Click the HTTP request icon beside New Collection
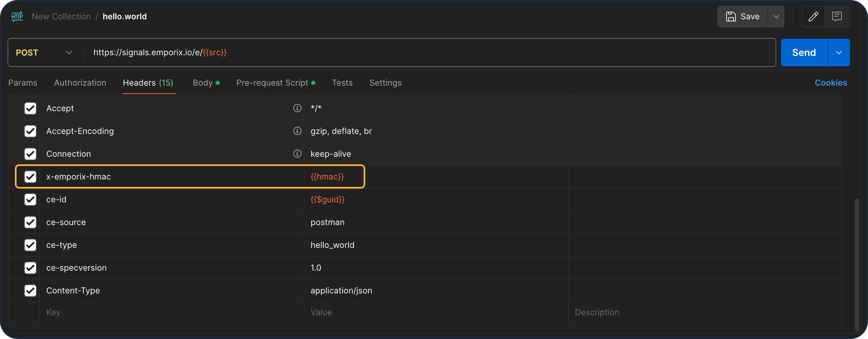 17,16
